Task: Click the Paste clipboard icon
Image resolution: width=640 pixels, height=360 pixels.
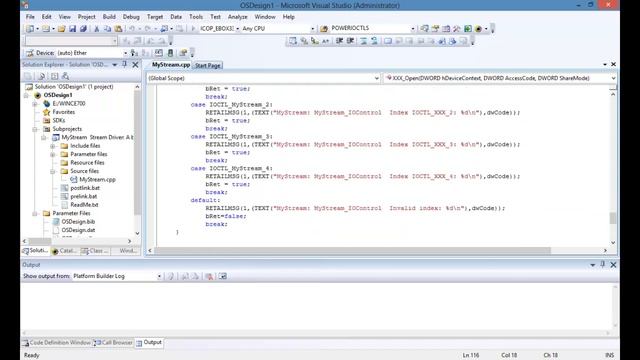Action: tap(118, 29)
